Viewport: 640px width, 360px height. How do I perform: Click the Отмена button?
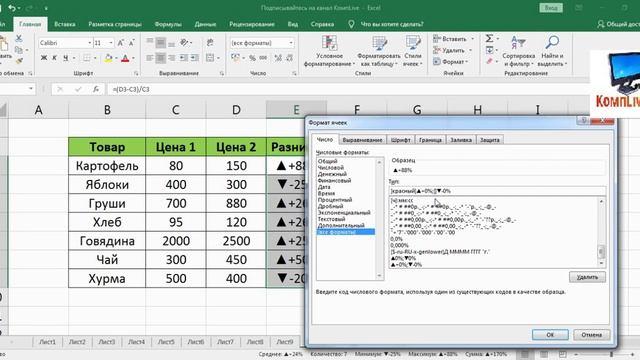pos(592,335)
